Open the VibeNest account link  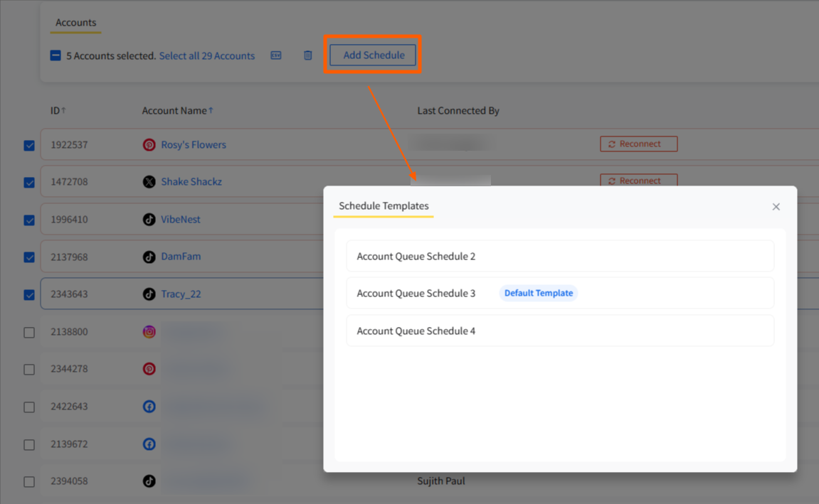click(180, 220)
